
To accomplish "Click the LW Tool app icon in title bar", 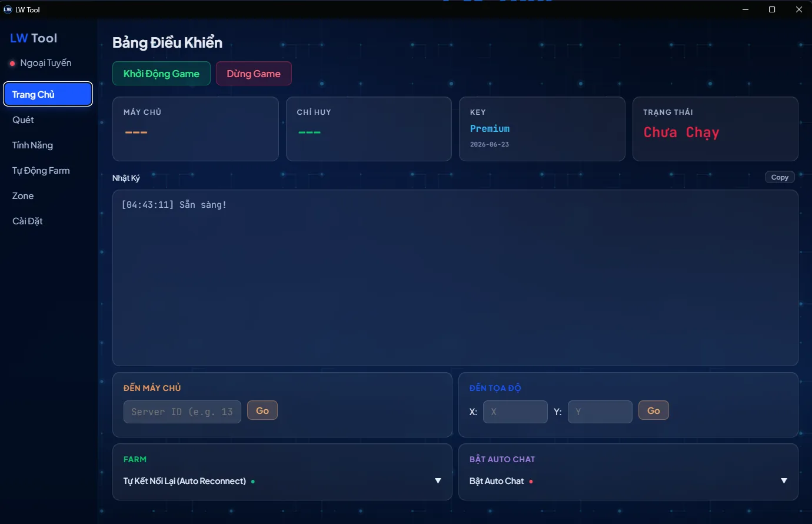I will click(x=8, y=9).
